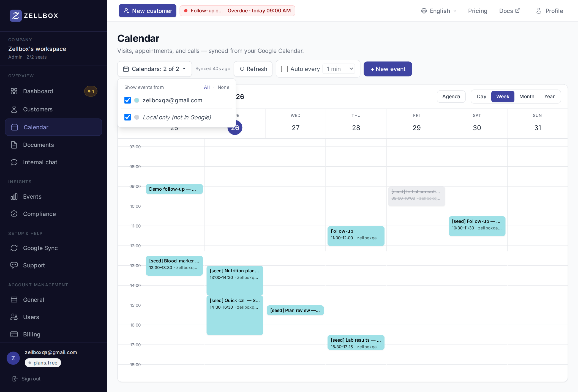The height and width of the screenshot is (392, 578).
Task: Switch to Day view
Action: pos(482,97)
